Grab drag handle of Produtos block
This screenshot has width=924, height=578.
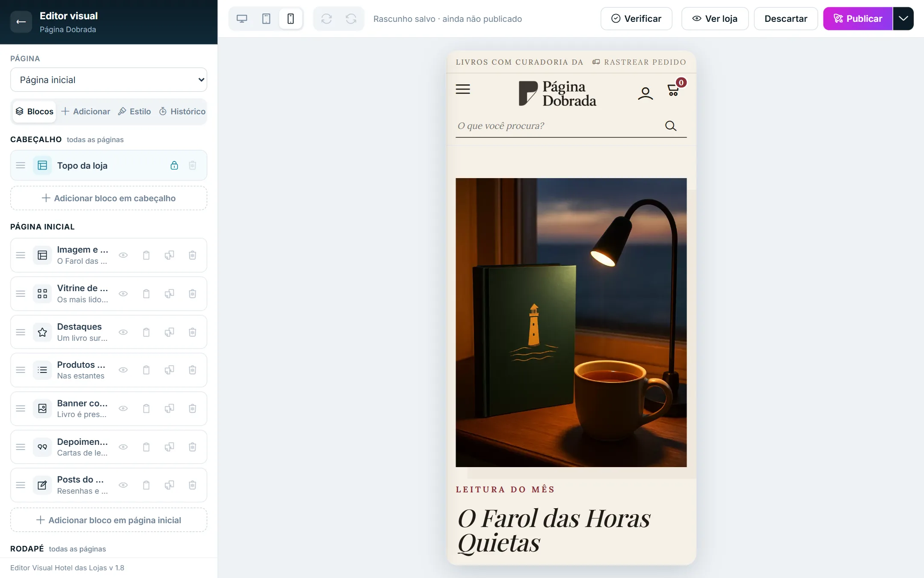(x=21, y=370)
